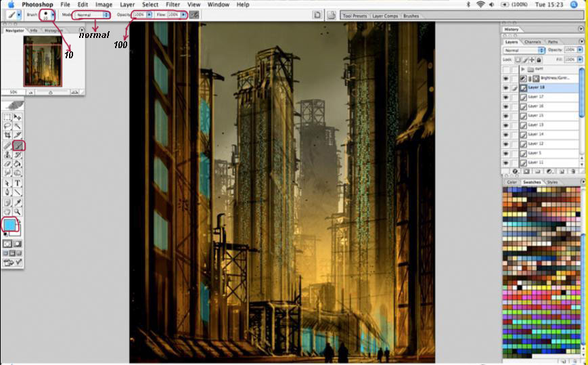Open the layer Opacity arrow in Layers panel
Viewport: 588px width, 365px height.
pos(580,50)
